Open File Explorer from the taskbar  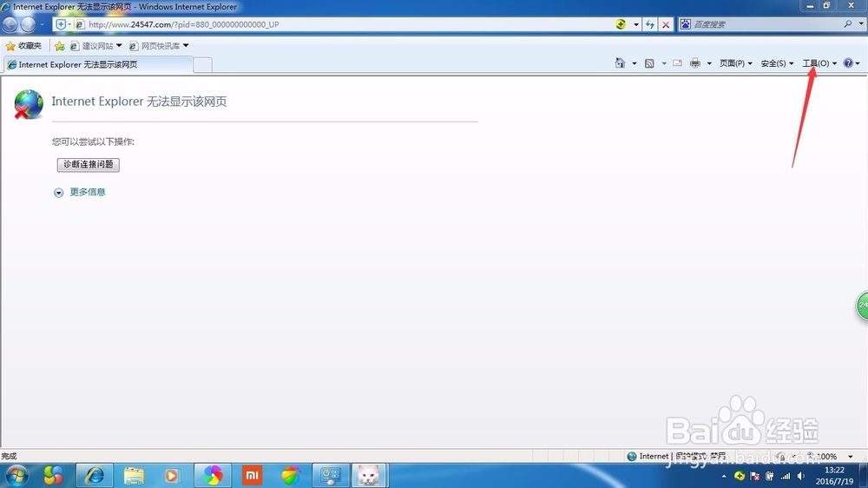point(134,476)
